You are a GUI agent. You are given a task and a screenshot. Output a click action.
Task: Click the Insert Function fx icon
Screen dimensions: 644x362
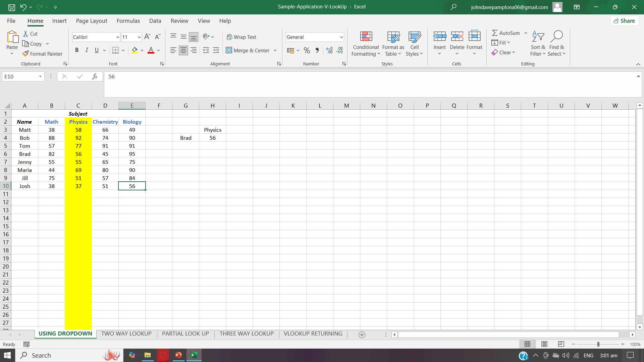tap(95, 77)
